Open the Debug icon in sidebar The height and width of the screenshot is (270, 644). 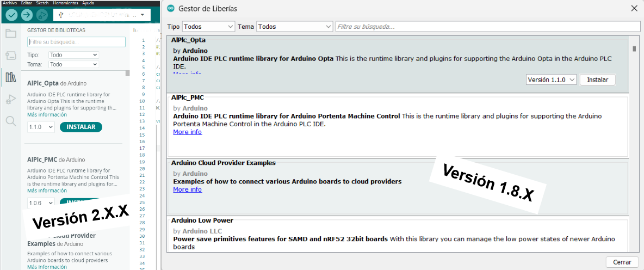(x=11, y=99)
